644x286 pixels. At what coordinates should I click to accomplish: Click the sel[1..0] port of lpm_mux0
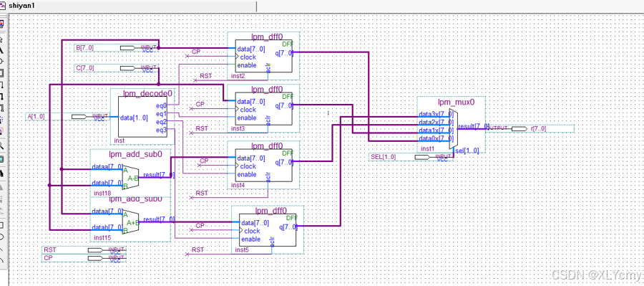(x=468, y=151)
